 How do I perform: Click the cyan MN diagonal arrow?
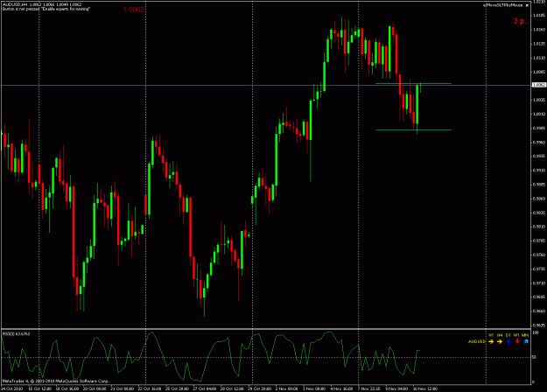point(526,341)
